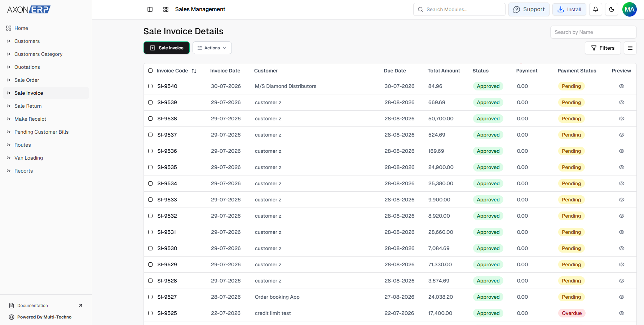Open Routes in the sidebar
The height and width of the screenshot is (325, 644).
pos(46,145)
